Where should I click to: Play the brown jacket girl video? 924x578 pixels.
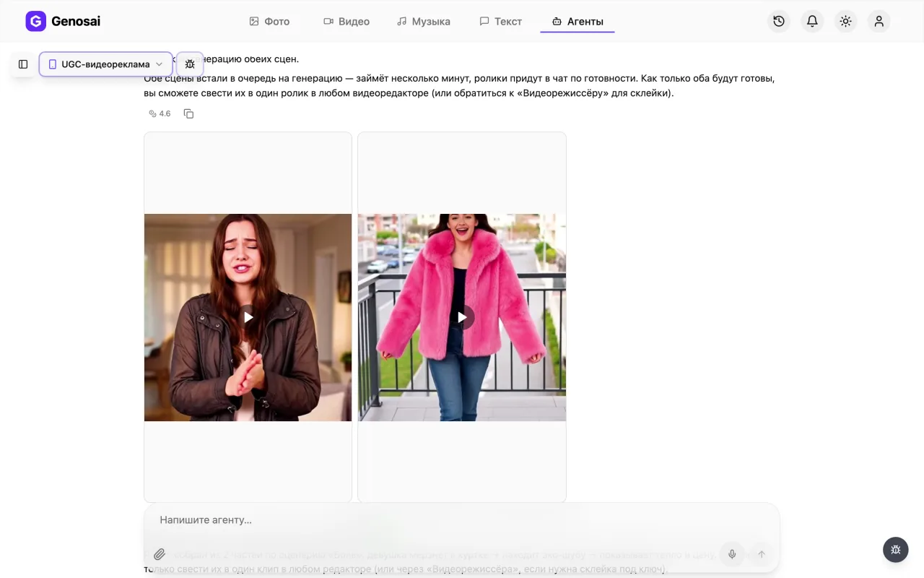pos(248,317)
